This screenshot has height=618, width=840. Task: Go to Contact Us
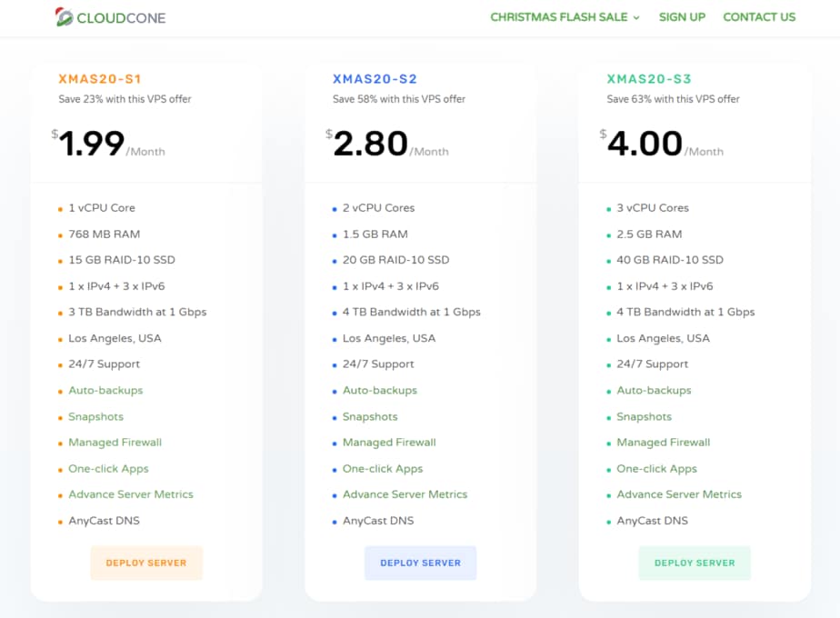[x=758, y=17]
